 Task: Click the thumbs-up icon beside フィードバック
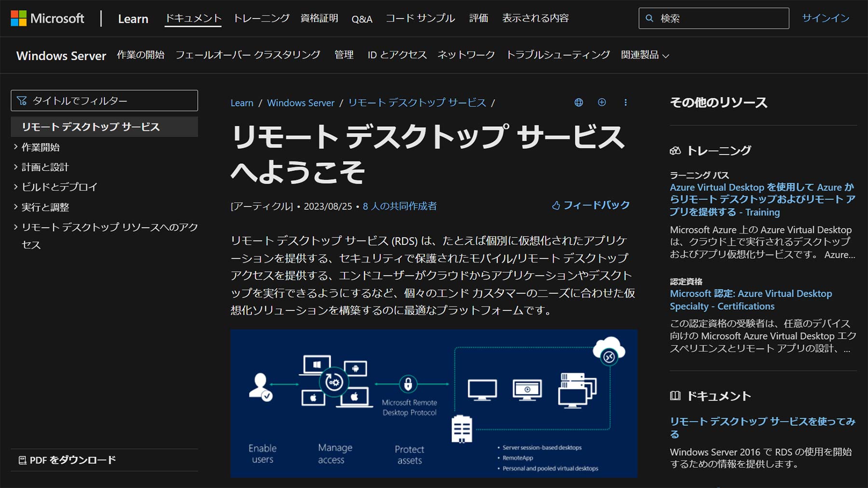pos(556,206)
